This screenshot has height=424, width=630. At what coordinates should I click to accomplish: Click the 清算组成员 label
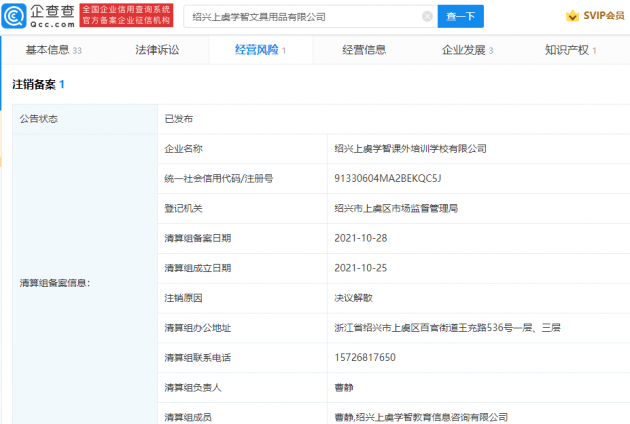pos(188,418)
